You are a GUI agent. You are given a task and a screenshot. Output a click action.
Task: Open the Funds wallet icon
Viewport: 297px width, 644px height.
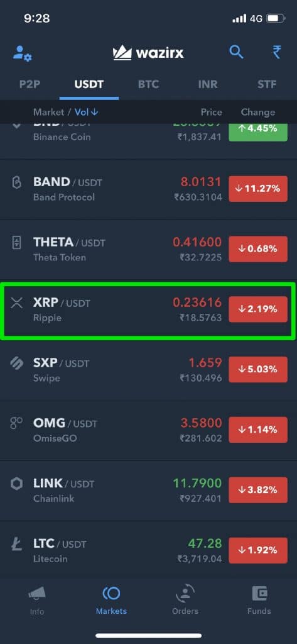(x=259, y=594)
